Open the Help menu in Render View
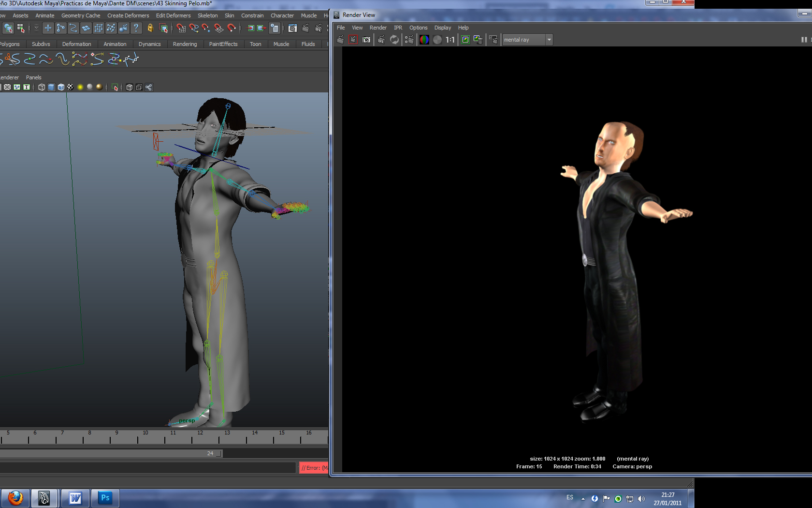Viewport: 812px width, 508px height. point(463,28)
